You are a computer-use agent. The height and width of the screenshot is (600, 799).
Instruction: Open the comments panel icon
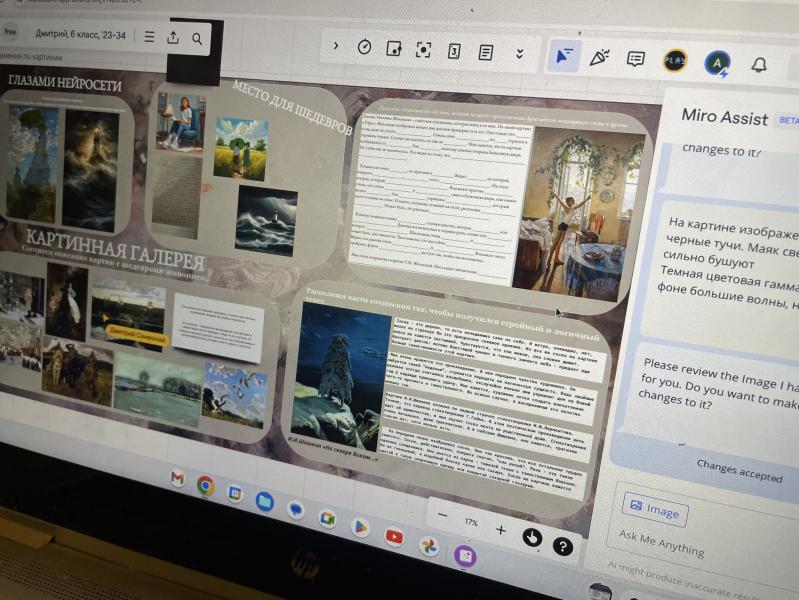[x=635, y=59]
